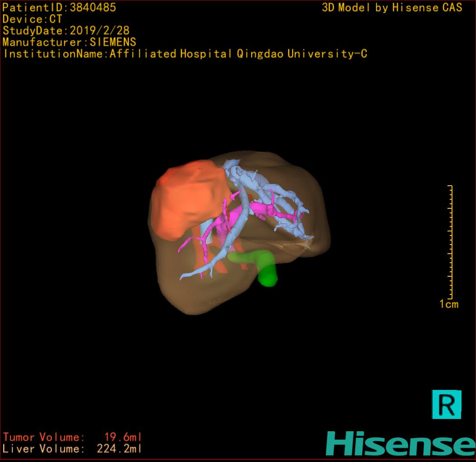
Task: Click the Manufacturer:SIEMENS label
Action: (69, 42)
